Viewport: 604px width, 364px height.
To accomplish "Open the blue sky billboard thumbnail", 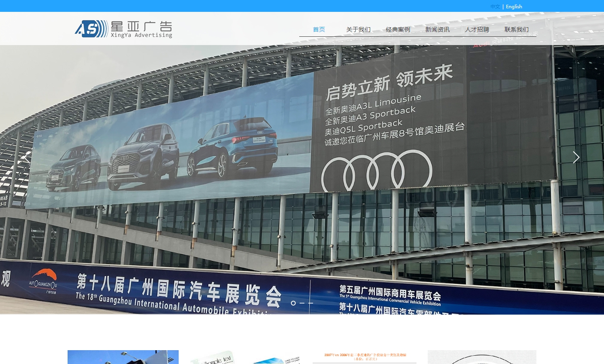I will (x=123, y=357).
